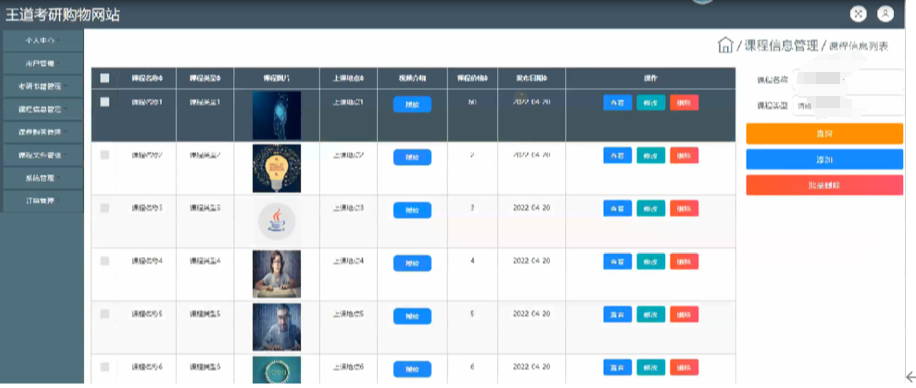Image resolution: width=916 pixels, height=388 pixels.
Task: Click the fullscreen toggle icon in header
Action: pos(858,14)
